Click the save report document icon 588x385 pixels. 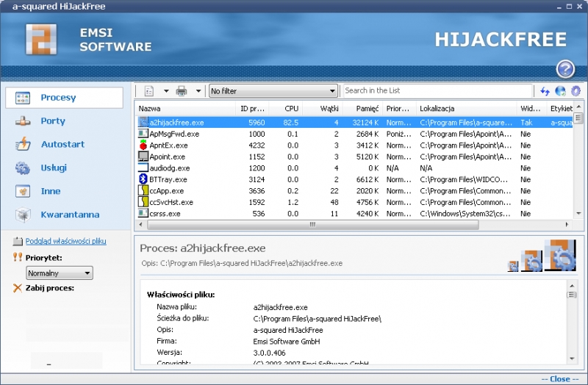tap(149, 91)
